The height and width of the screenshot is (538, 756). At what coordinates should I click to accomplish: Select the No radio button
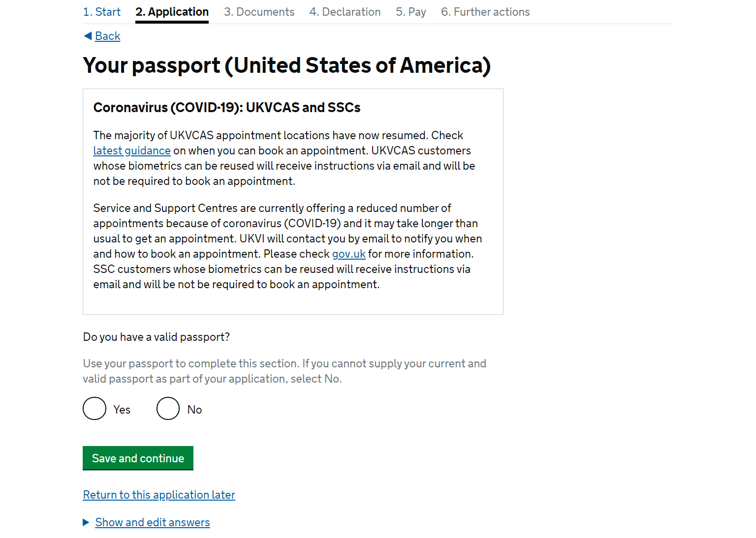(x=168, y=409)
